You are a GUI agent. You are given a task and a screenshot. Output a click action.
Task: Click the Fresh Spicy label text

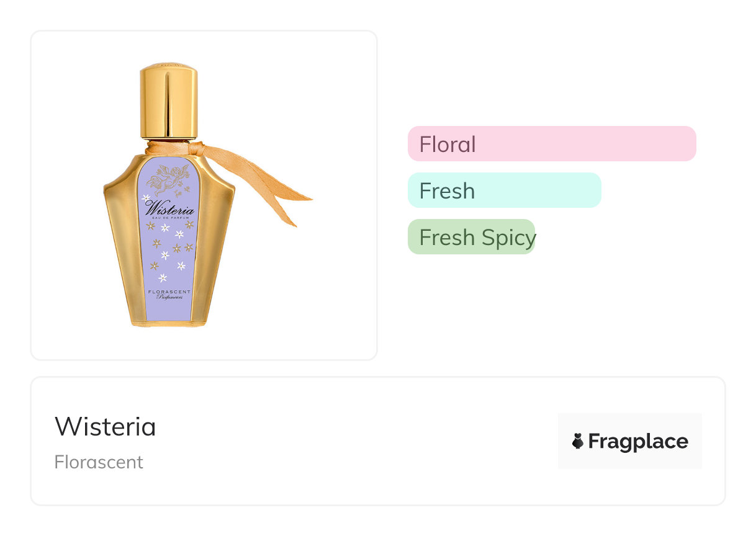pyautogui.click(x=477, y=238)
